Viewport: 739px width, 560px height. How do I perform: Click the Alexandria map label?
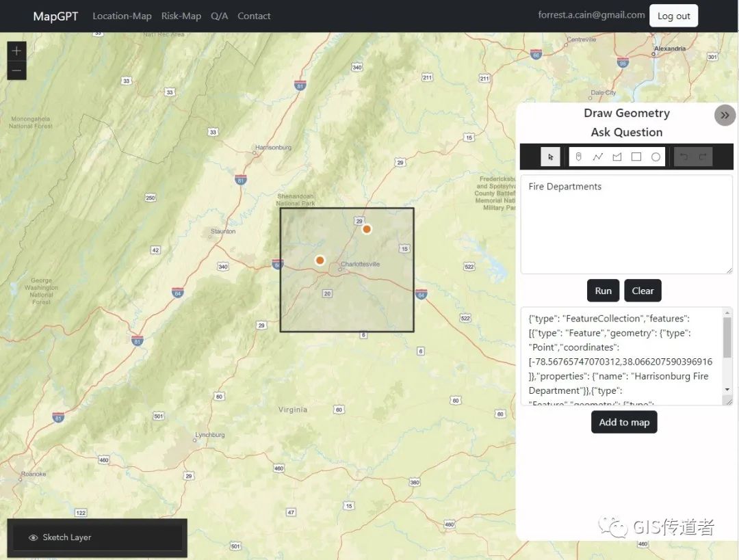coord(670,49)
